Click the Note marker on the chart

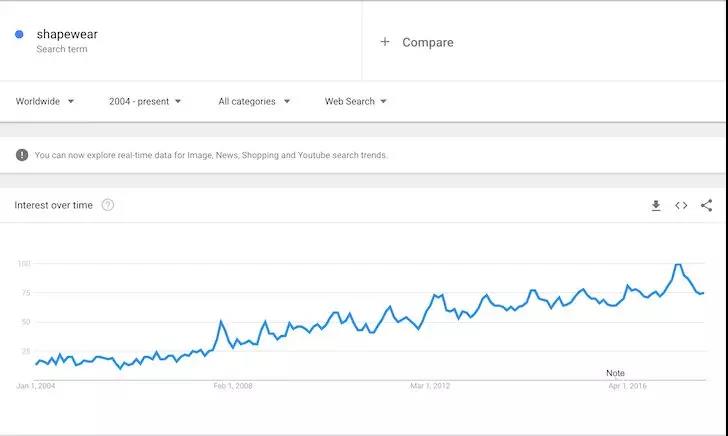pyautogui.click(x=615, y=373)
